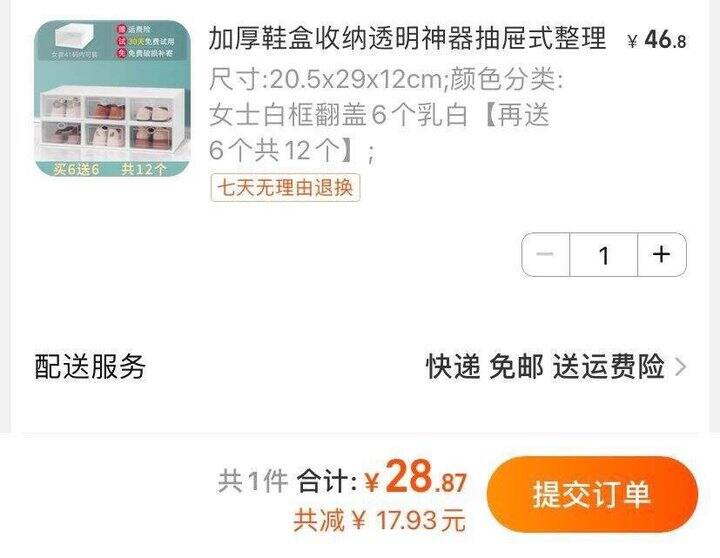Screen dimensions: 720x558
Task: Open product title 加厚鞋盒收纳透明神器
Action: tap(407, 38)
